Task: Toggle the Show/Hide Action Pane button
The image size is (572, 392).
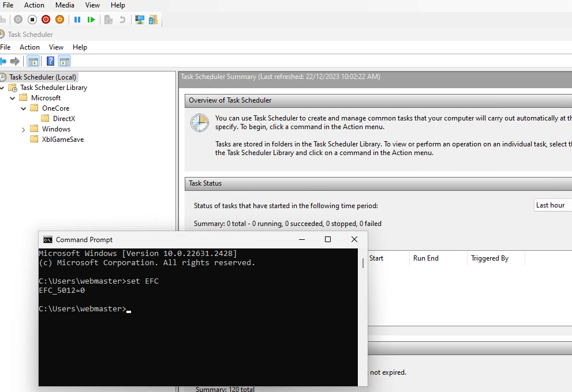Action: (x=65, y=62)
